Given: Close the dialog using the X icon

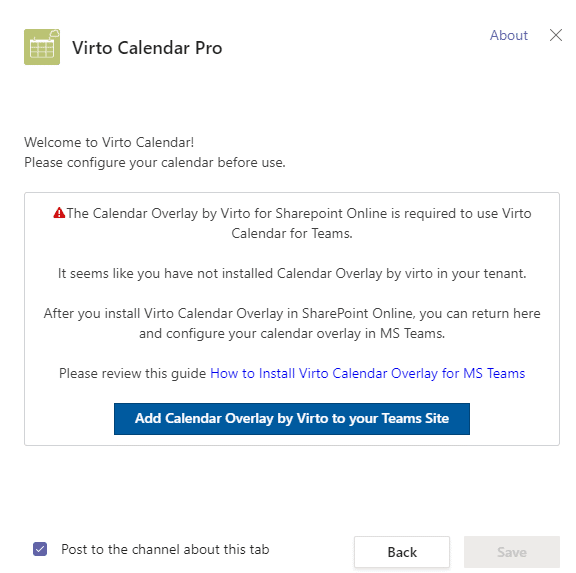Looking at the screenshot, I should 556,35.
